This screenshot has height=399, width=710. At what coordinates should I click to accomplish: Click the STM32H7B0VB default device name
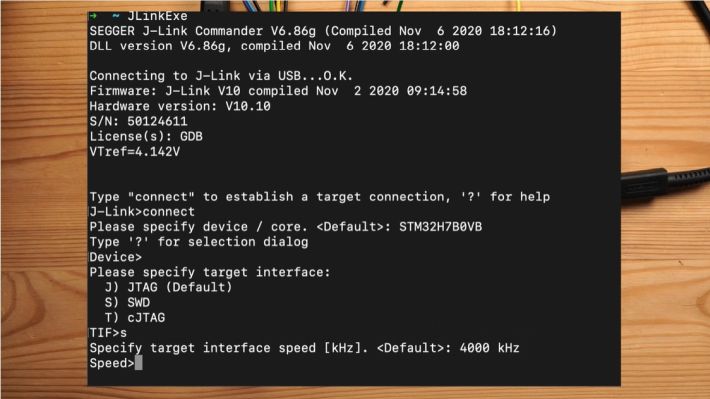(440, 227)
